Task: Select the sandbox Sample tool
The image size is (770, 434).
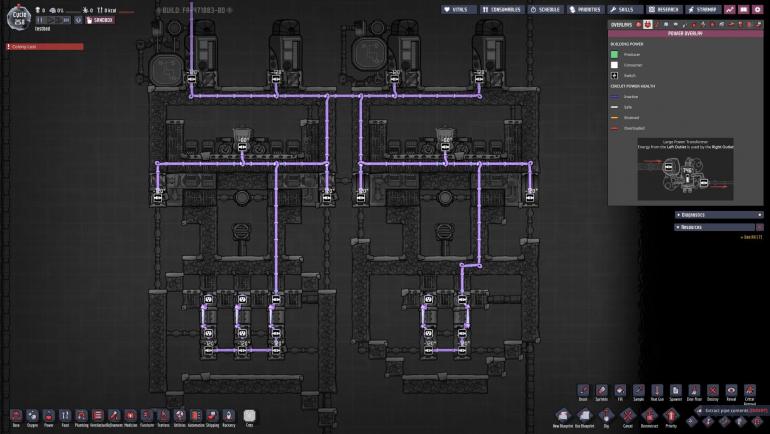Action: pos(638,392)
